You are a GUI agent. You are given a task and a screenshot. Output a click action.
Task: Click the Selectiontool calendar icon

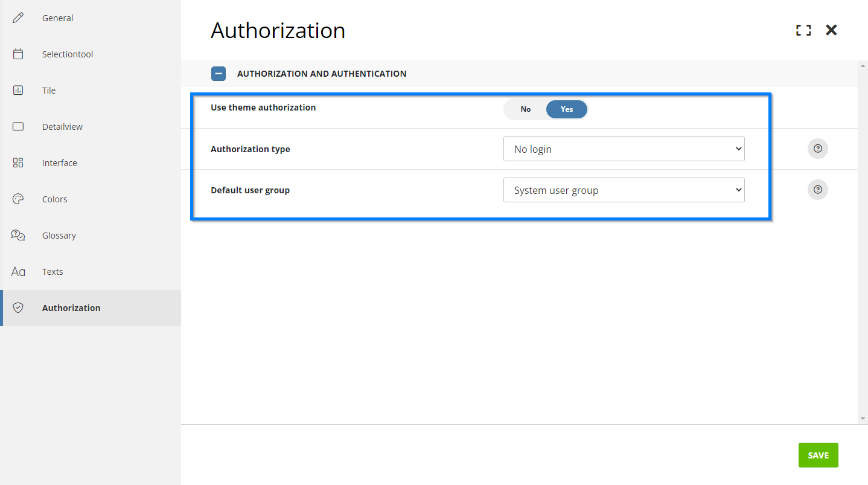click(18, 54)
